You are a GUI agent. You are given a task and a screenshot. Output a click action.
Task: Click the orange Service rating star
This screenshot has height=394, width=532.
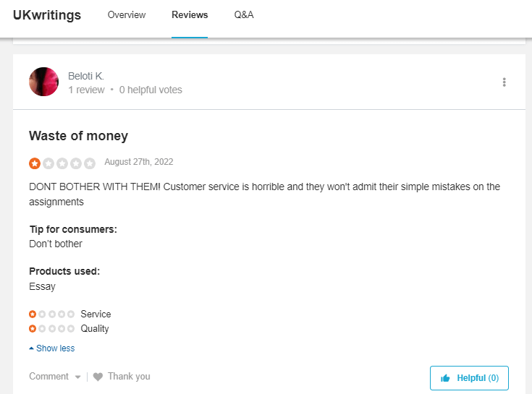33,314
